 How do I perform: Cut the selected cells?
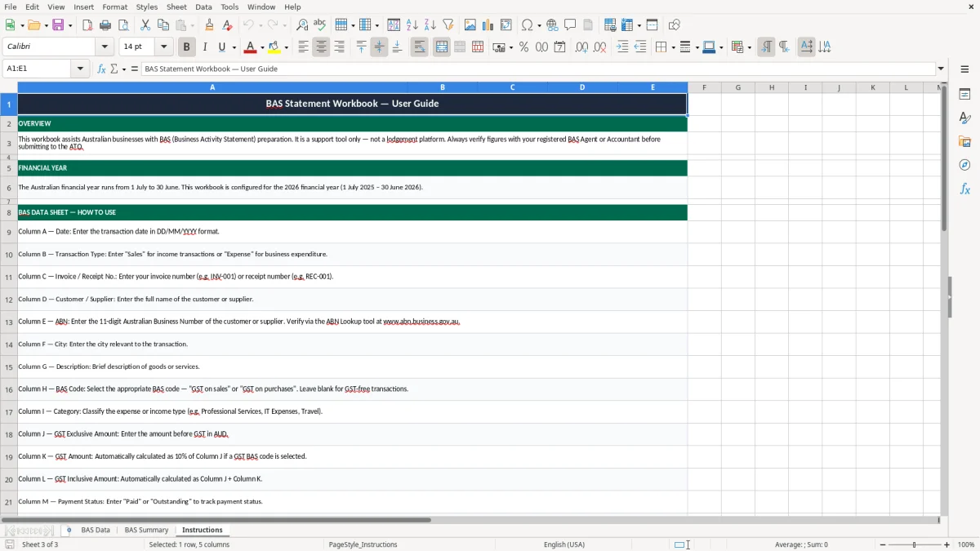pyautogui.click(x=145, y=25)
